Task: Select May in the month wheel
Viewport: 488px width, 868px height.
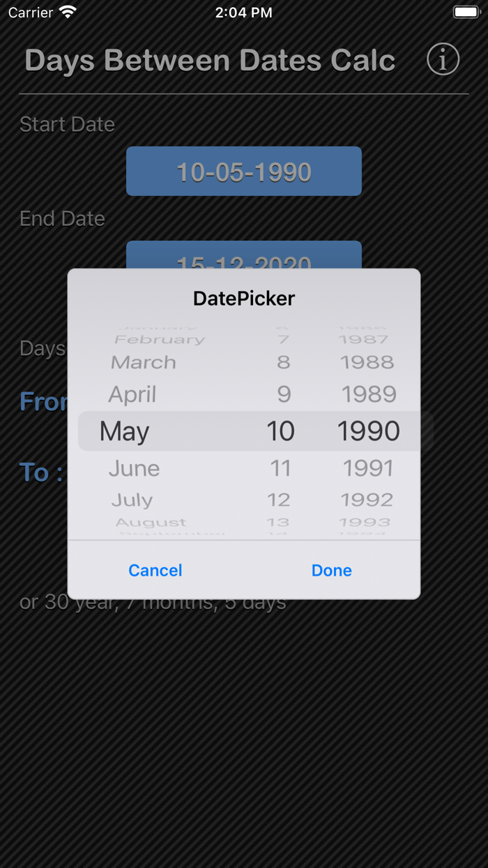Action: 124,431
